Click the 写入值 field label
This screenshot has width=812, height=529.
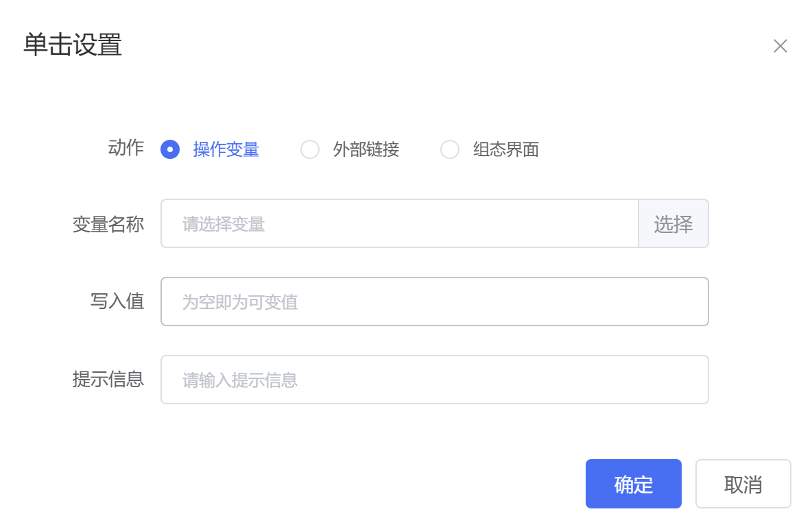pos(117,302)
